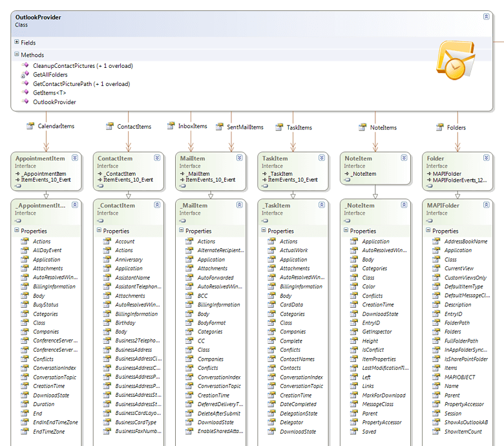Click the InboxItems property icon
Viewport: 504px width, 446px height.
171,125
